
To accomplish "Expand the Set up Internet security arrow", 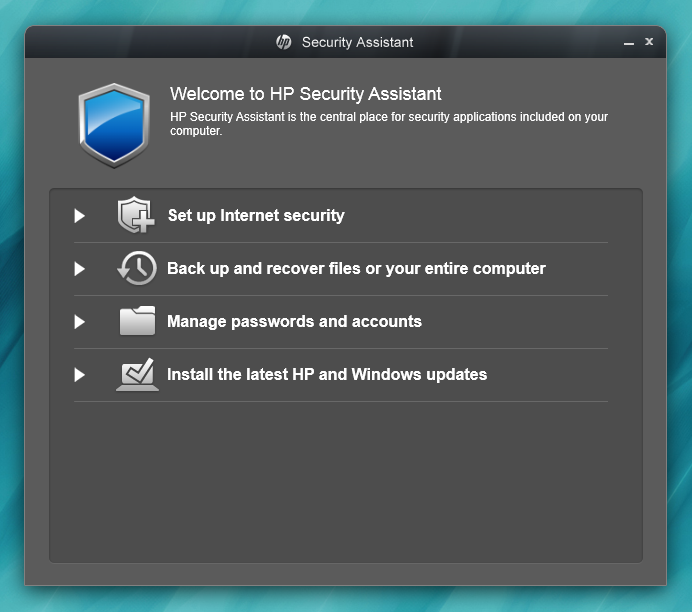I will [x=79, y=216].
